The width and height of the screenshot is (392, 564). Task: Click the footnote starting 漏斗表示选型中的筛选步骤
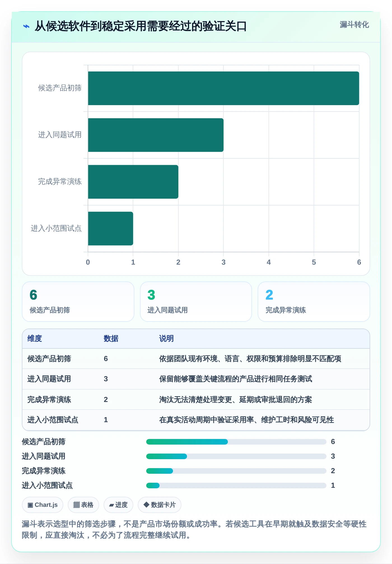click(194, 530)
